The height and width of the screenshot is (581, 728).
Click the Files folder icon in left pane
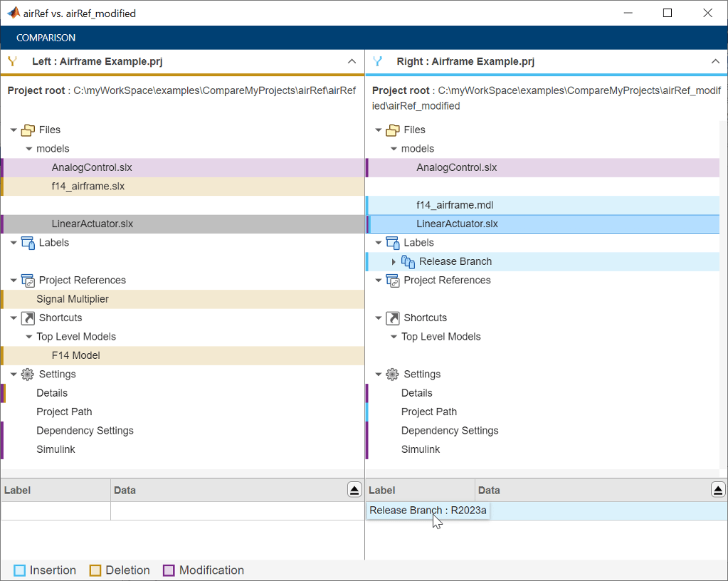click(28, 130)
